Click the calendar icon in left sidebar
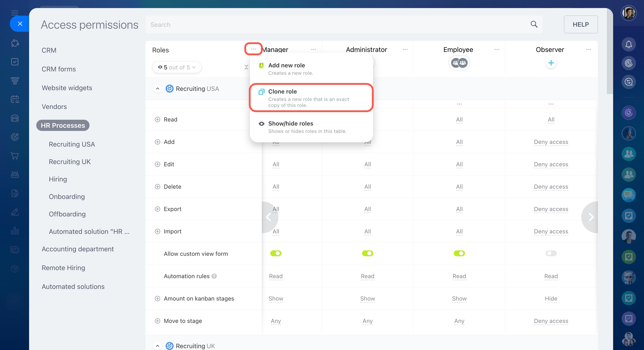 tap(15, 99)
